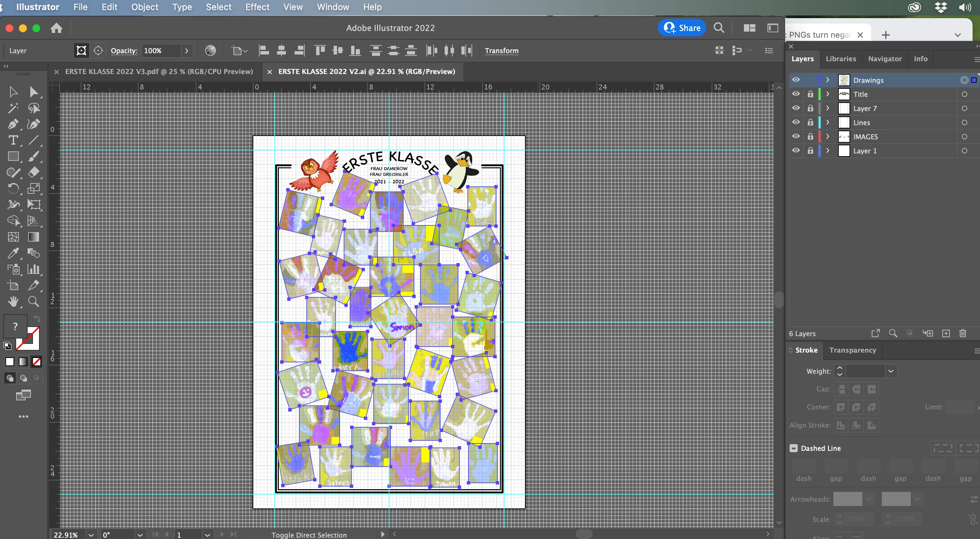This screenshot has width=980, height=539.
Task: Click the Share button
Action: coord(682,28)
